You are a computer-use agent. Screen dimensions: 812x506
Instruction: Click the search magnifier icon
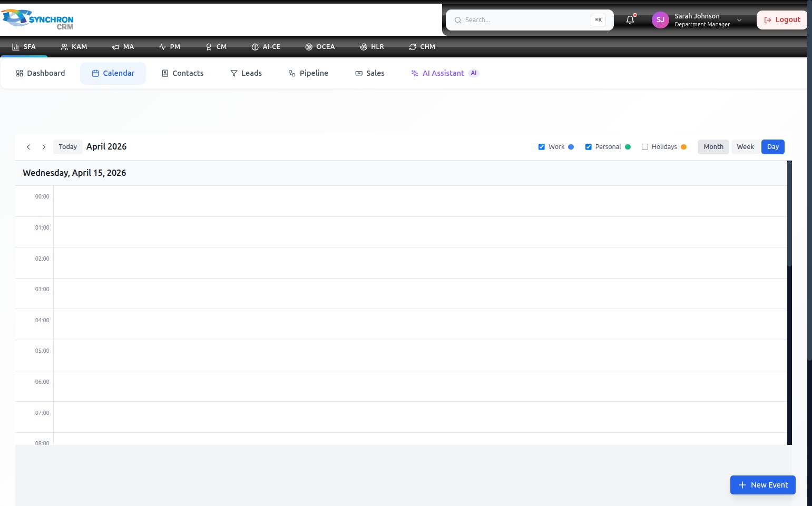(458, 20)
